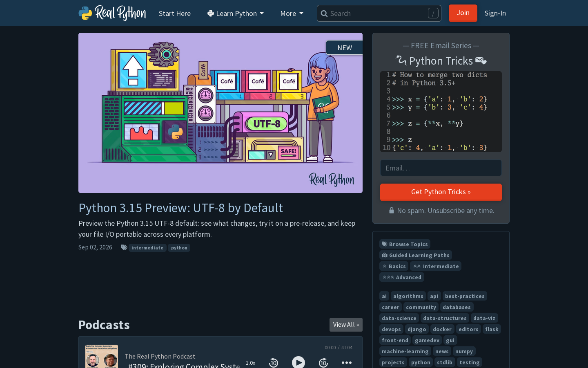Skip podcast forward ten seconds
Viewport: 588px width, 368px height.
(x=323, y=363)
